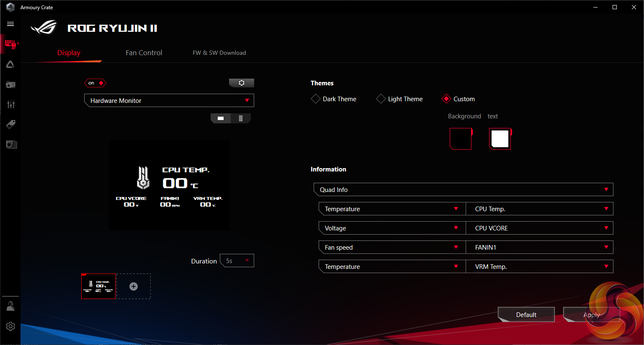Open the hamburger menu in the sidebar
This screenshot has width=644, height=345.
[x=10, y=24]
